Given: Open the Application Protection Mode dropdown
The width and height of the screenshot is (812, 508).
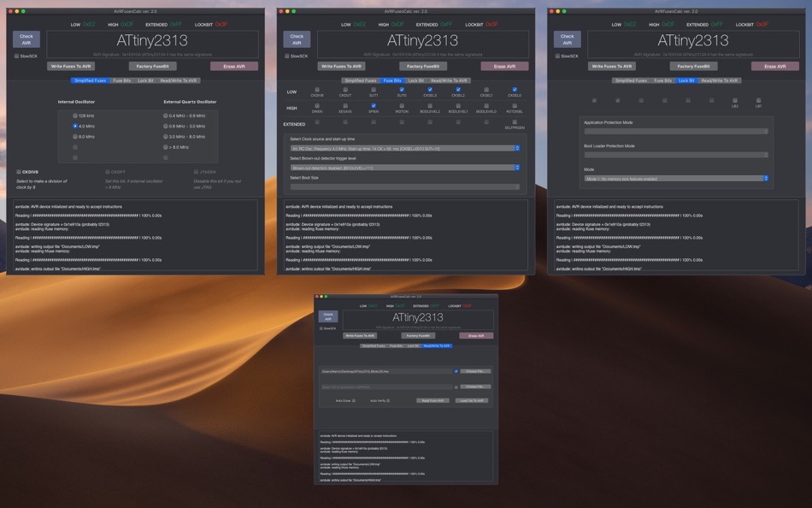Looking at the screenshot, I should (676, 131).
